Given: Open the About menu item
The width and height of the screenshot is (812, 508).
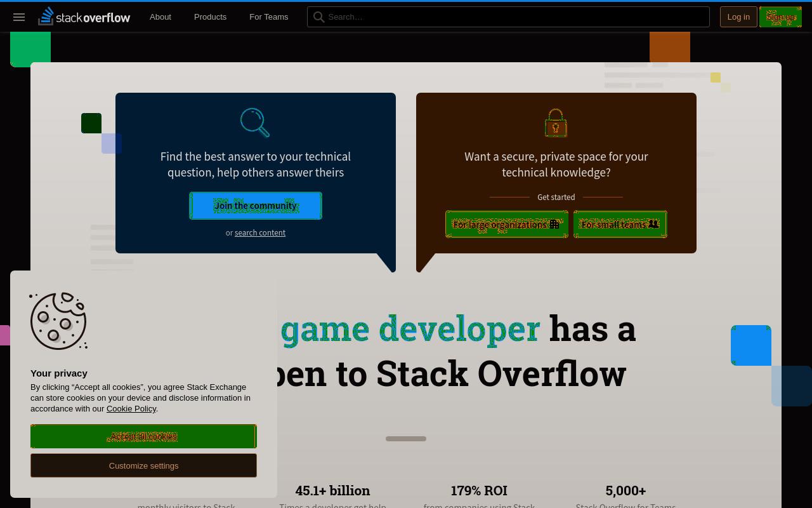Looking at the screenshot, I should pos(160,17).
